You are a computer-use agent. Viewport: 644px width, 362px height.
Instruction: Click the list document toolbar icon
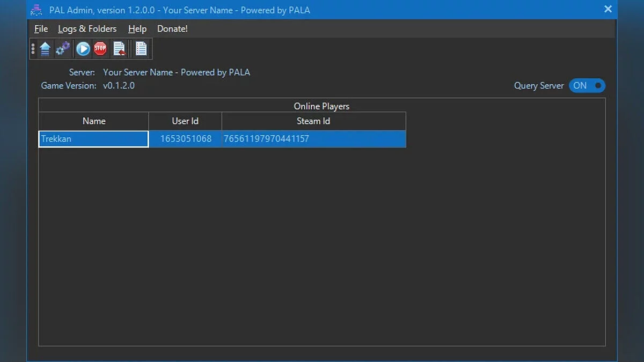[x=141, y=49]
